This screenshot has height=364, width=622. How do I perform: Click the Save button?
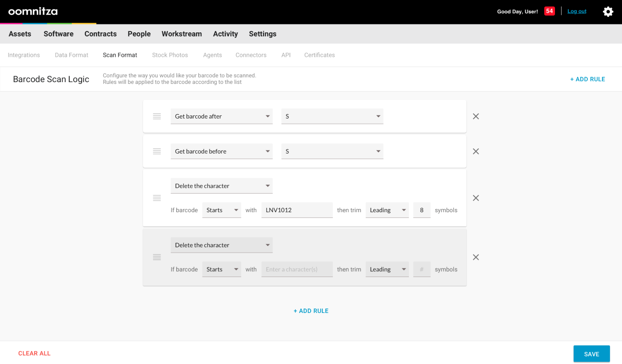tap(591, 354)
